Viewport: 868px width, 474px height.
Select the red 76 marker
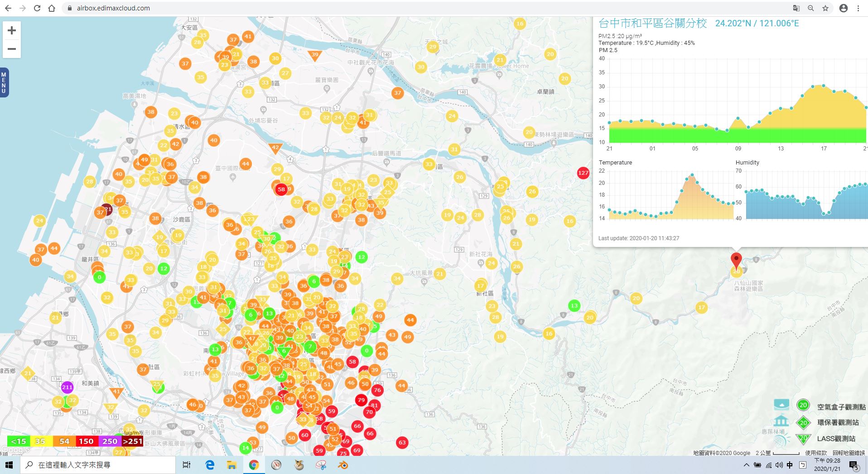pyautogui.click(x=377, y=390)
